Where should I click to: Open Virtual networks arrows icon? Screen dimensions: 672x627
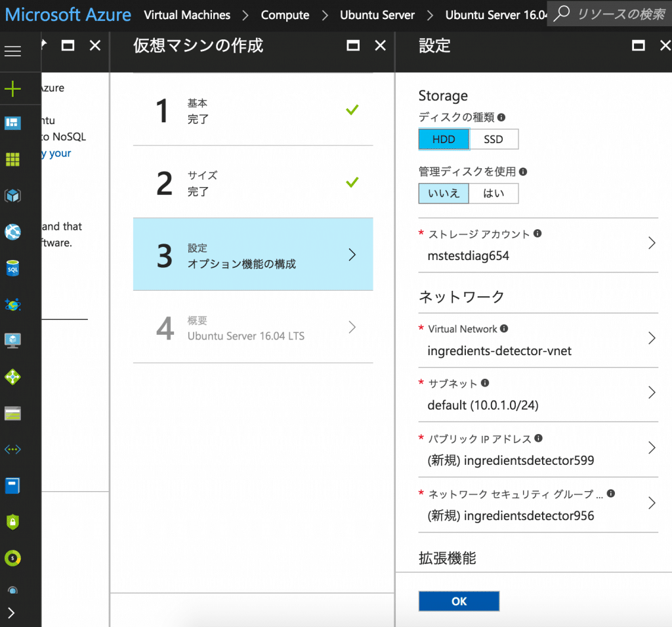(x=12, y=450)
